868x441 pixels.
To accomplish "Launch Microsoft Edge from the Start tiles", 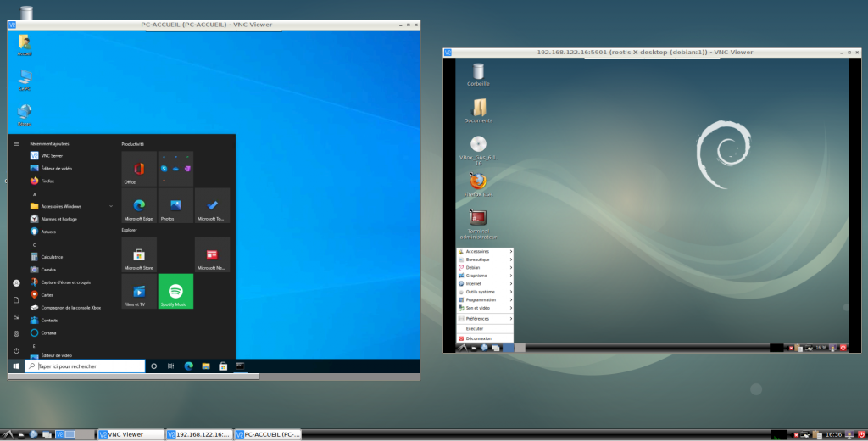I will (139, 205).
